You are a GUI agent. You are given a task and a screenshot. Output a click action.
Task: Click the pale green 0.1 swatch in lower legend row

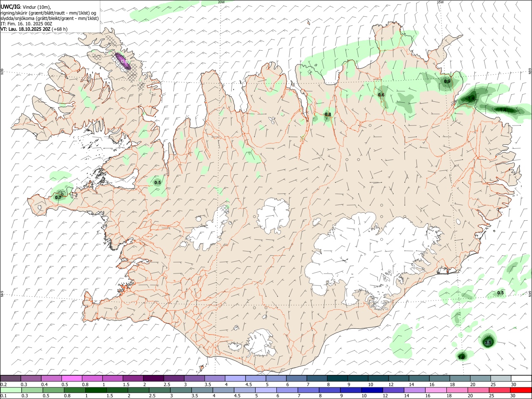tap(11, 390)
